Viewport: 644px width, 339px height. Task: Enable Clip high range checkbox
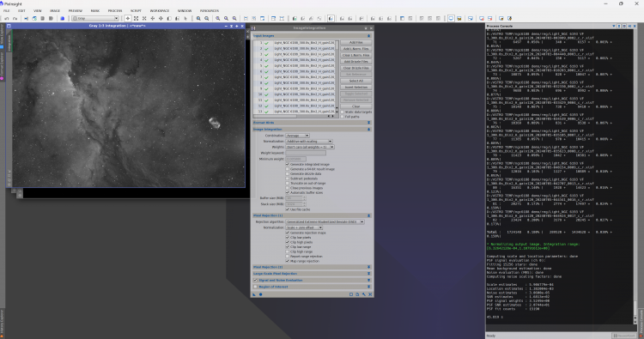288,251
